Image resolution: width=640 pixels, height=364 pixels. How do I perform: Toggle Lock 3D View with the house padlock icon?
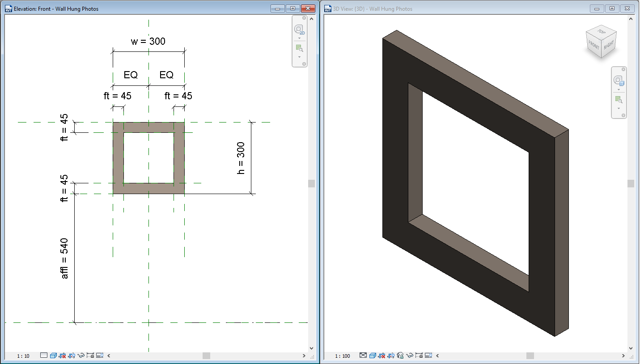click(400, 356)
